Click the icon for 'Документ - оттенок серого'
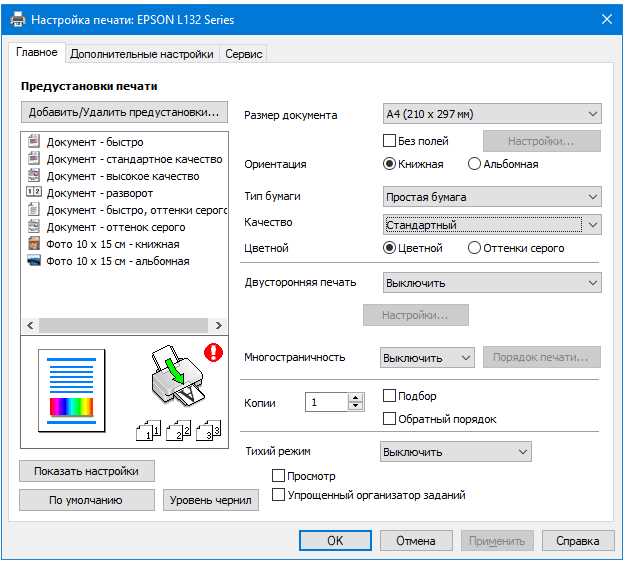 tap(34, 226)
